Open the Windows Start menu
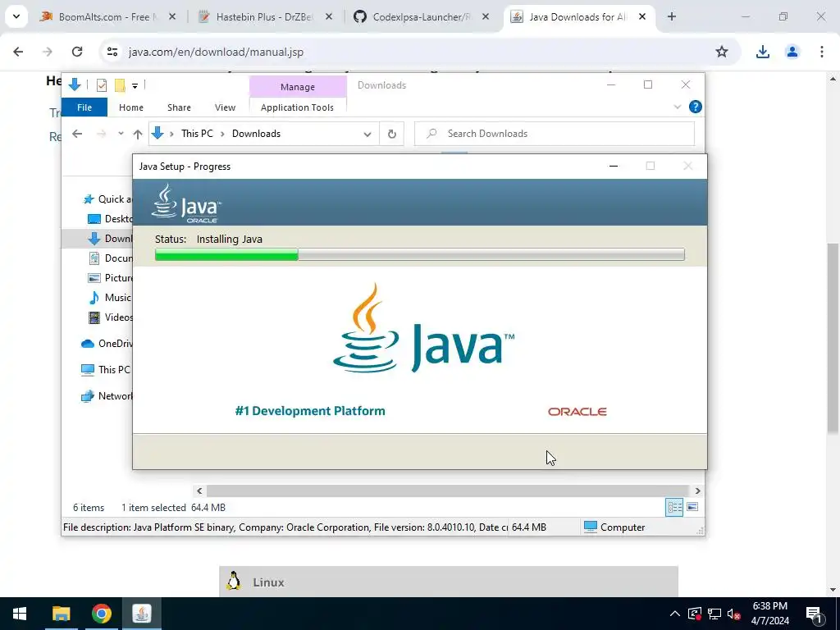840x630 pixels. coord(20,614)
